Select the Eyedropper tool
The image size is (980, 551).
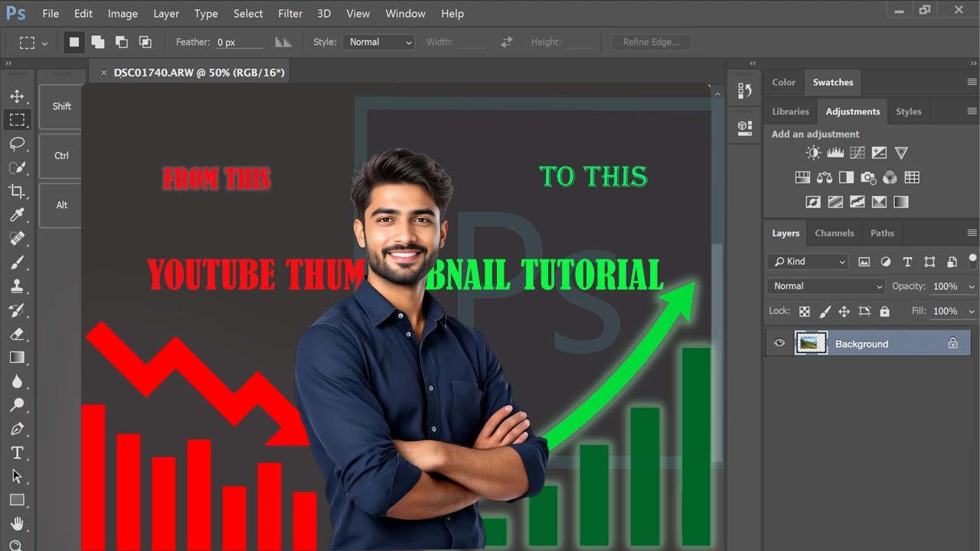[x=17, y=215]
